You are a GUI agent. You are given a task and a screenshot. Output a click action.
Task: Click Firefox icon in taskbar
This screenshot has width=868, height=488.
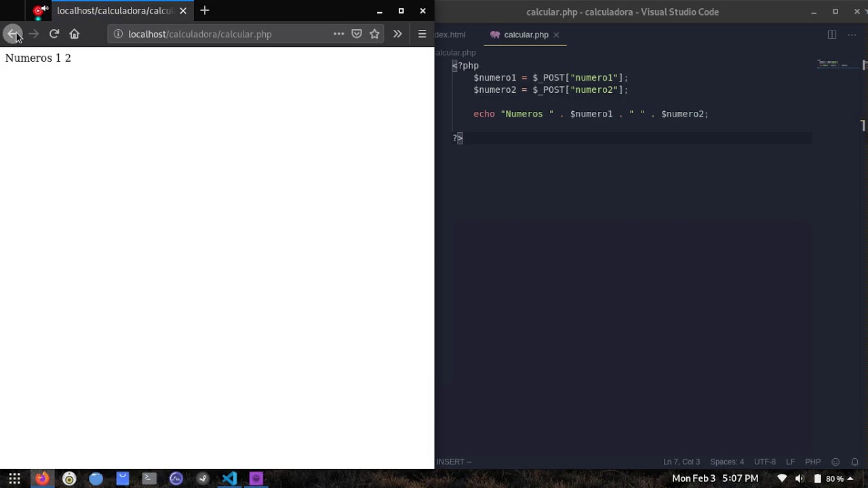[42, 479]
